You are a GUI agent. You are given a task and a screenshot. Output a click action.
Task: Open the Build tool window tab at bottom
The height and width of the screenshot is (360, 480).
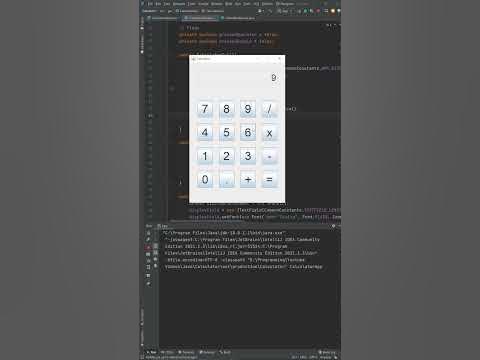pyautogui.click(x=225, y=352)
